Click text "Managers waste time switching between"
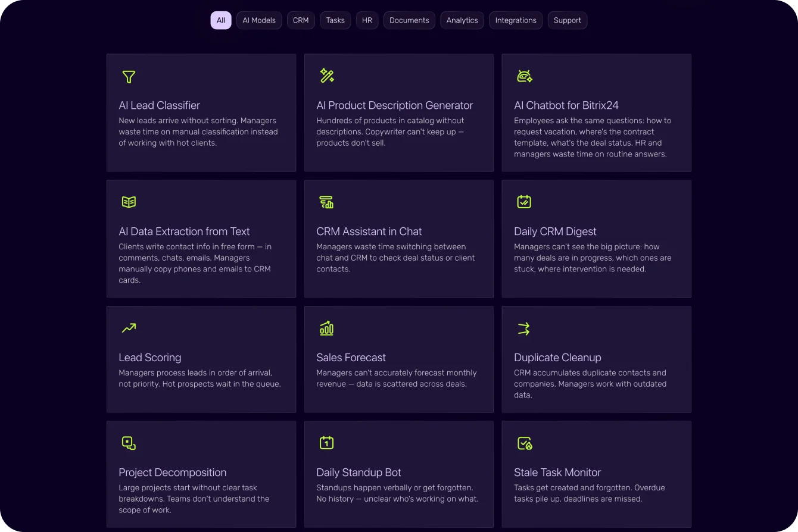Viewport: 798px width, 532px height. click(x=391, y=247)
